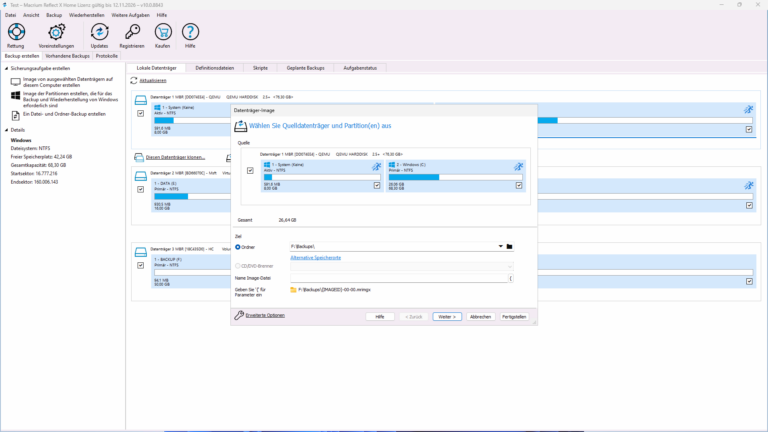The image size is (768, 432).
Task: Open the Protokolle tab
Action: pos(106,56)
